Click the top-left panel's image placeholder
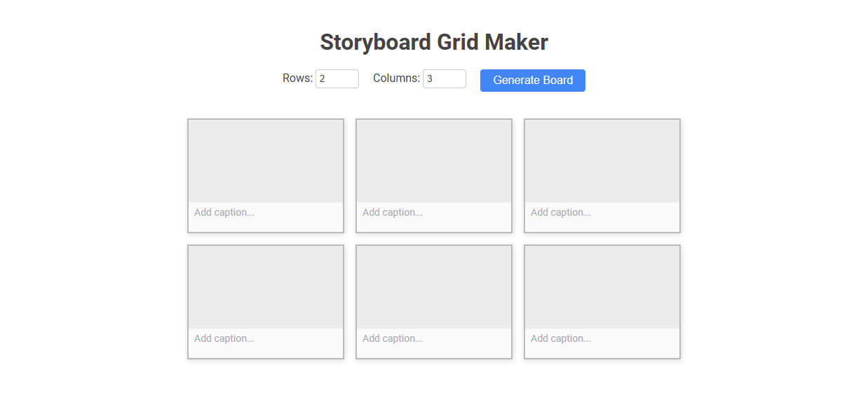This screenshot has width=868, height=407. (x=265, y=160)
